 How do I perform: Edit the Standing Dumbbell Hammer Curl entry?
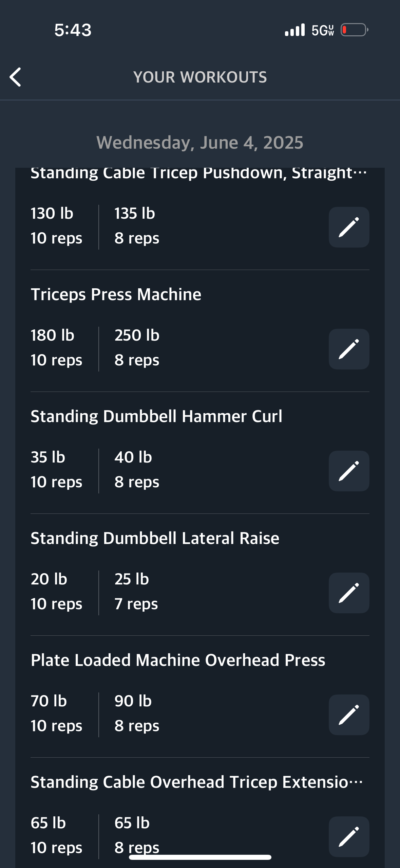(349, 471)
